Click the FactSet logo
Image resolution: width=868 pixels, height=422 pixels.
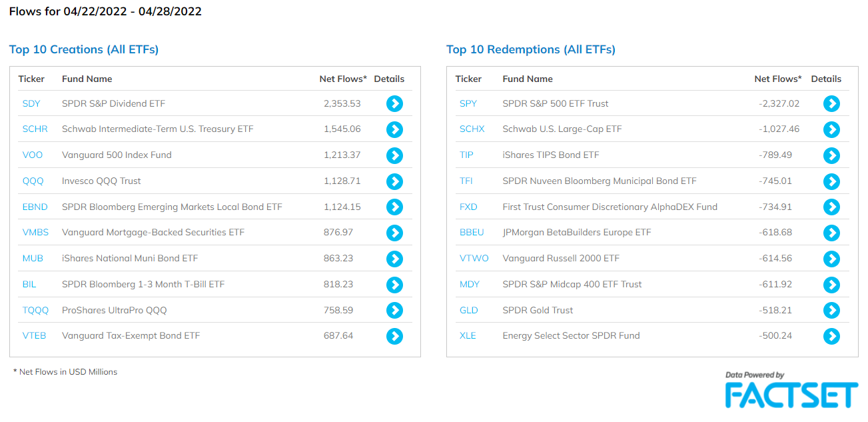(791, 390)
